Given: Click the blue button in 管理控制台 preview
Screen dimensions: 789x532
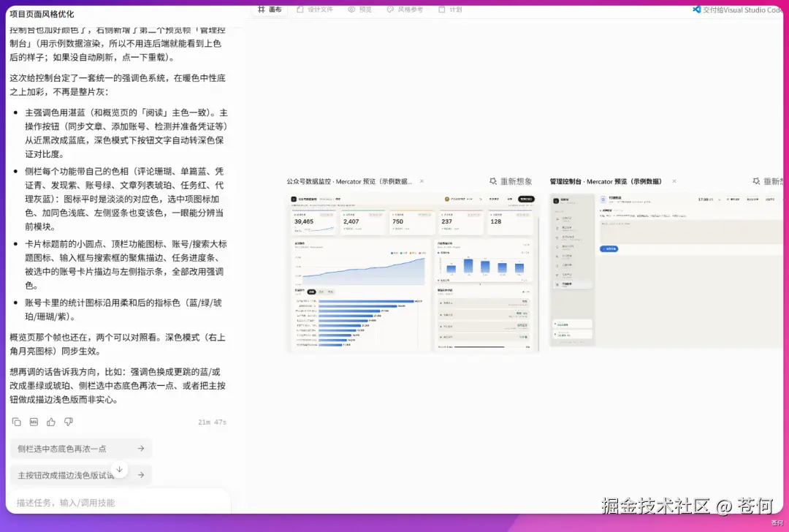Looking at the screenshot, I should point(609,248).
